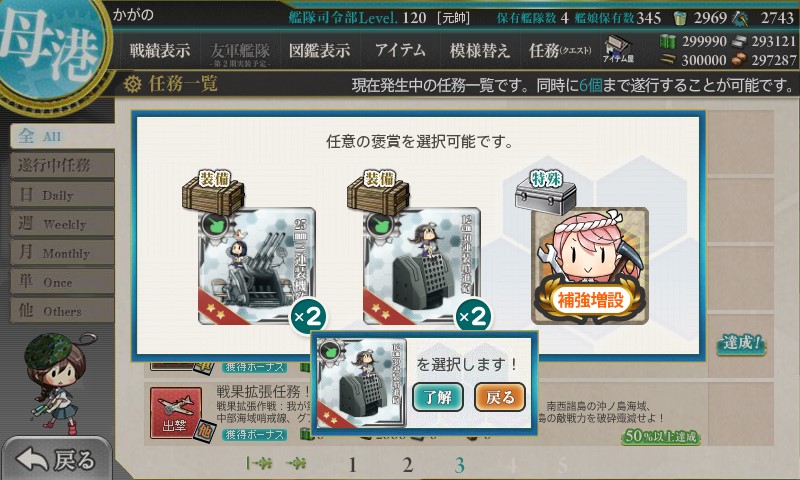Image resolution: width=800 pixels, height=480 pixels.
Task: Jump to first quest page arrow
Action: [259, 463]
